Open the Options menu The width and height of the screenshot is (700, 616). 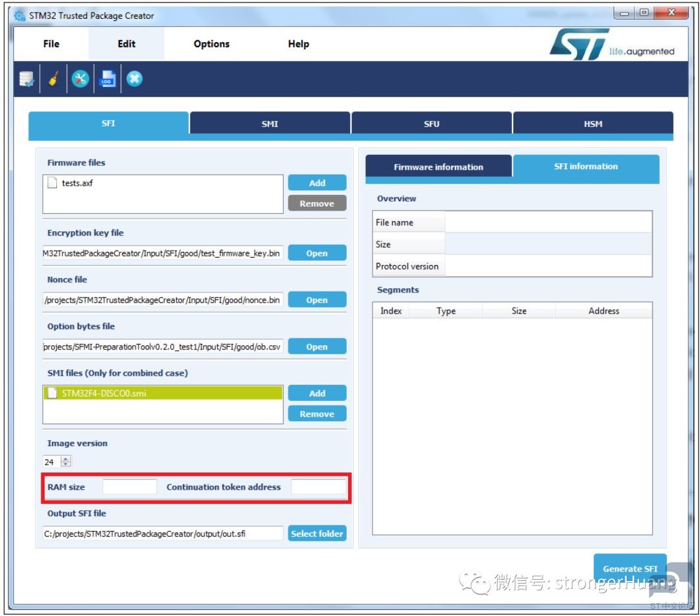pyautogui.click(x=211, y=43)
